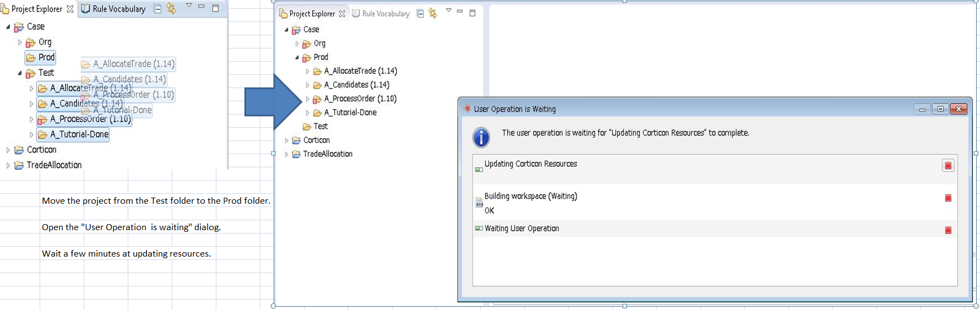Close Project Explorer tab in Prod-expanded explorer
The image size is (980, 310).
342,14
